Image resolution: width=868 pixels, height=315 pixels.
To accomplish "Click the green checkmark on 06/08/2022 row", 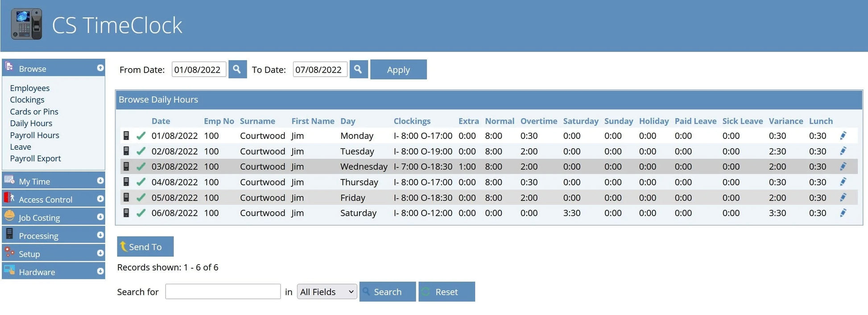I will coord(141,213).
